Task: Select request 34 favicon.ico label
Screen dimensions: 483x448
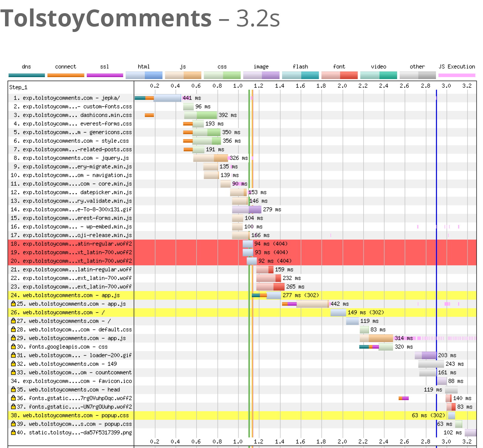Action: 71,381
